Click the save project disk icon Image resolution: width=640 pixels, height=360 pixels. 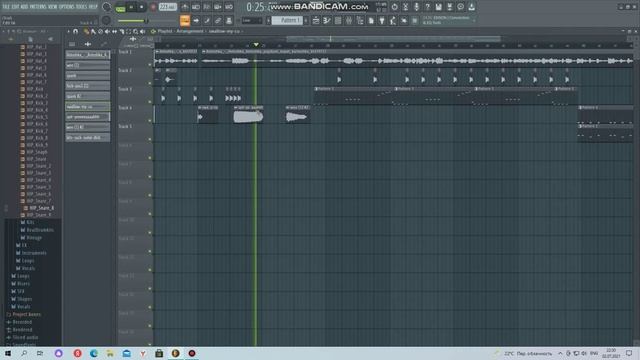tap(438, 7)
